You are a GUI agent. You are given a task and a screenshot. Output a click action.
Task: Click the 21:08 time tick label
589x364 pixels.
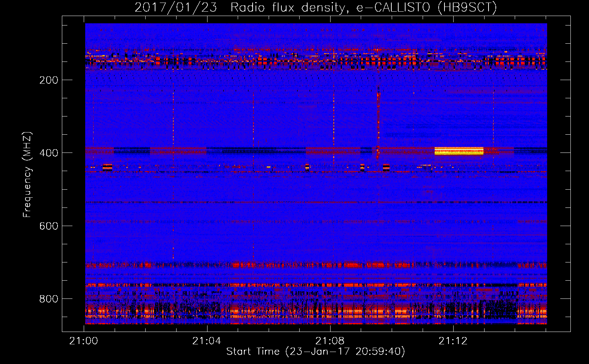coord(330,341)
